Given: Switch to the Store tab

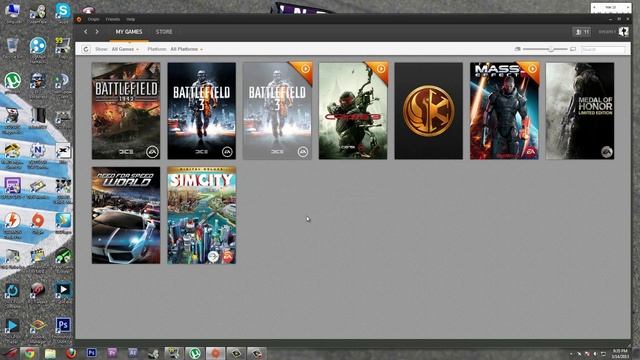Looking at the screenshot, I should coord(164,31).
